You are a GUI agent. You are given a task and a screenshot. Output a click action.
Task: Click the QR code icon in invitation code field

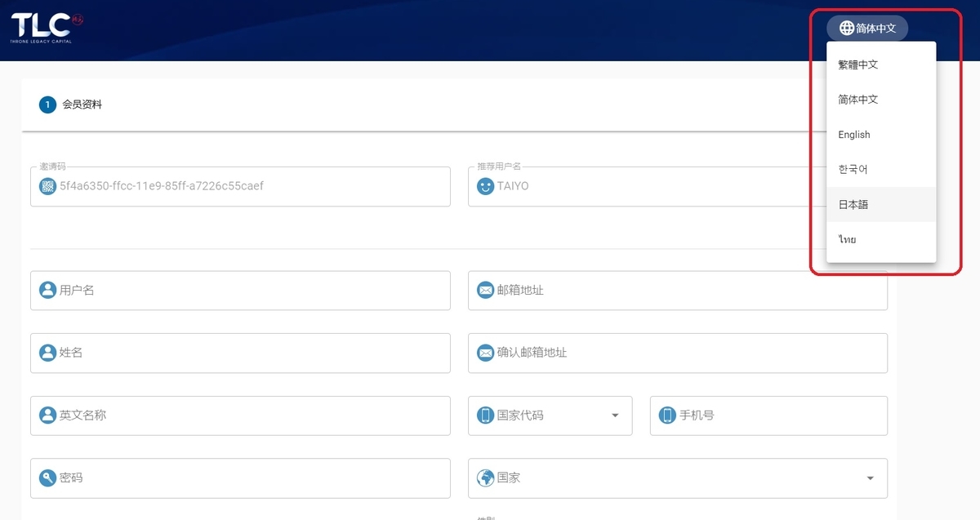[48, 186]
